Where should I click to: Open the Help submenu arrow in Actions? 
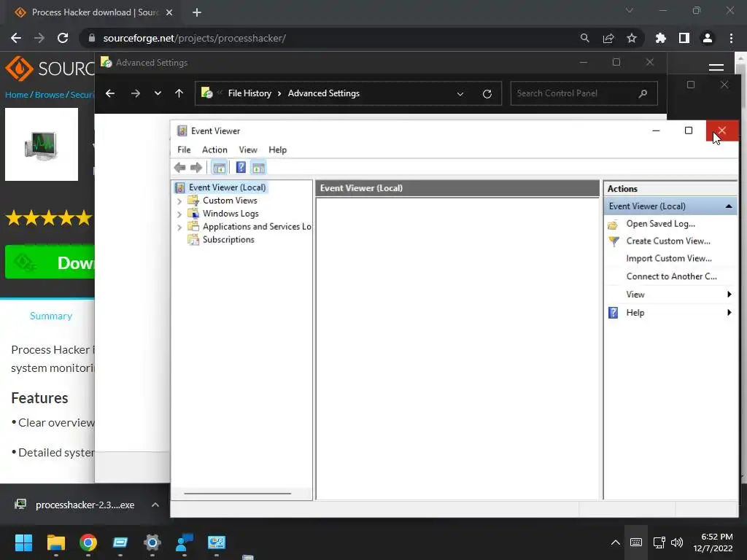click(729, 312)
